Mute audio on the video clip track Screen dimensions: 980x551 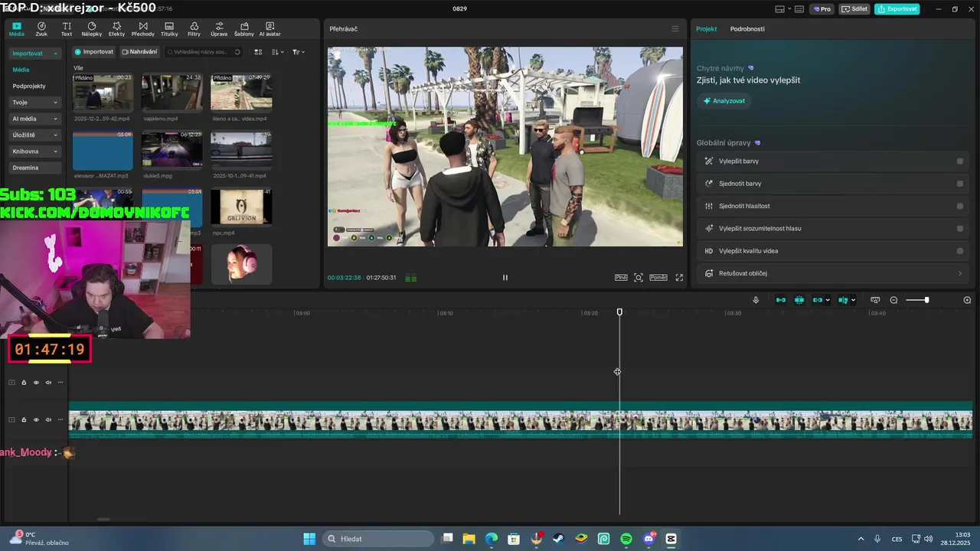coord(48,419)
